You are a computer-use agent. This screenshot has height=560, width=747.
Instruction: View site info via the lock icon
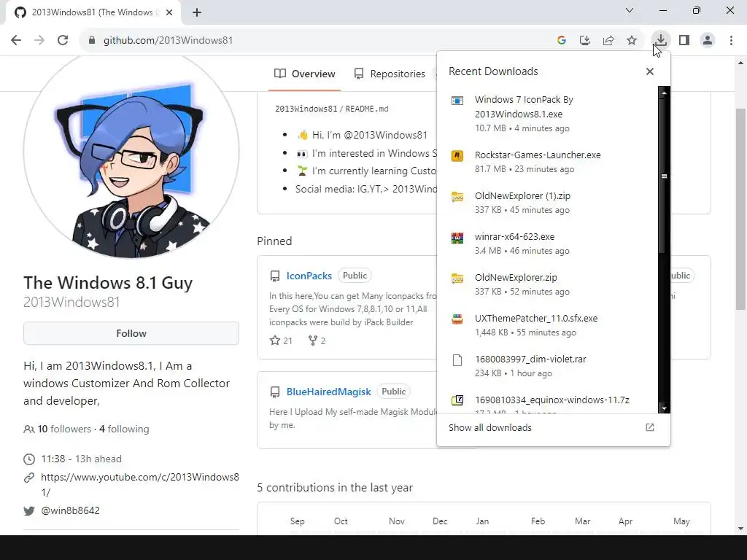(x=92, y=40)
